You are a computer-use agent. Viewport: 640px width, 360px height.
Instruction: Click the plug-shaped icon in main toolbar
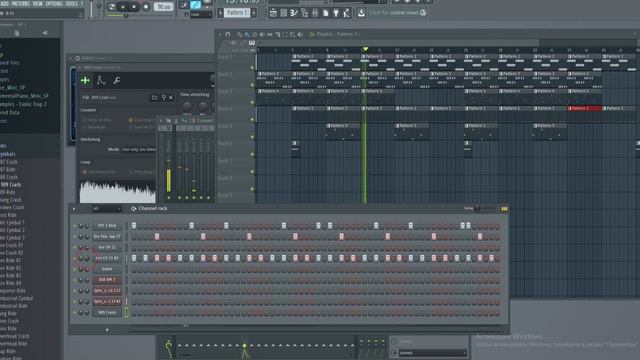click(336, 13)
